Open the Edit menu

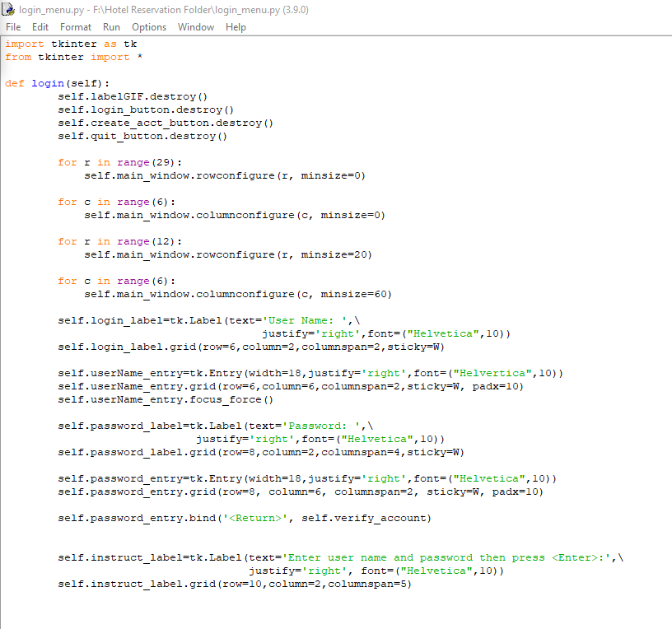click(40, 26)
